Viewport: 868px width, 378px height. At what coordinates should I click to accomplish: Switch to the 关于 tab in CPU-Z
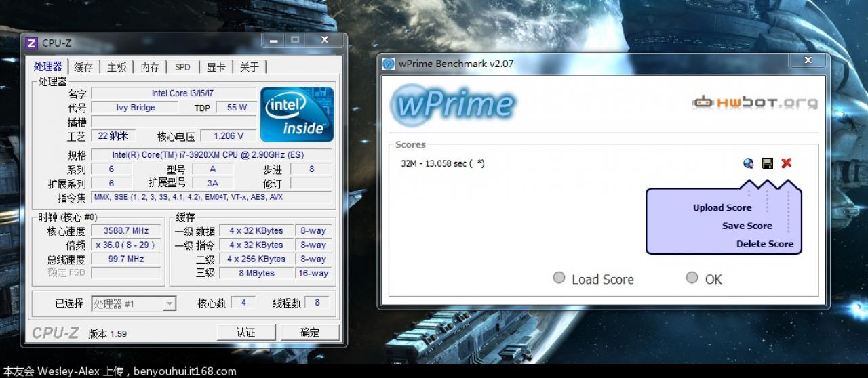tap(249, 67)
